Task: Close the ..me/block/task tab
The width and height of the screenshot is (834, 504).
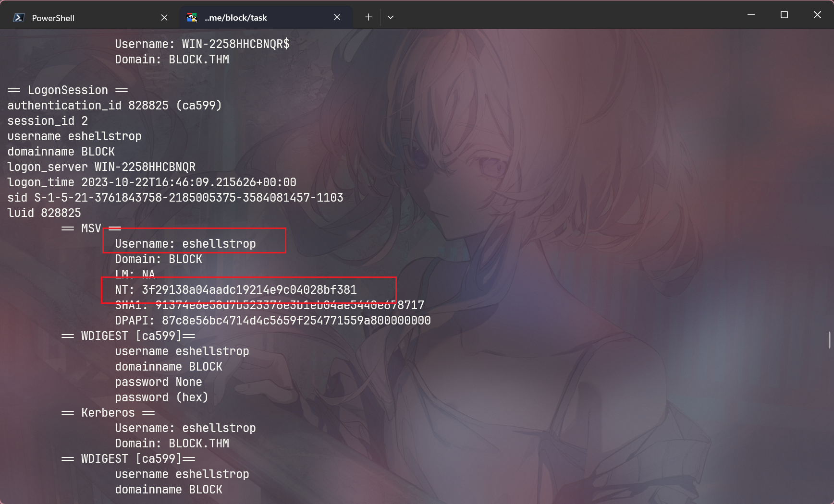Action: [x=337, y=17]
